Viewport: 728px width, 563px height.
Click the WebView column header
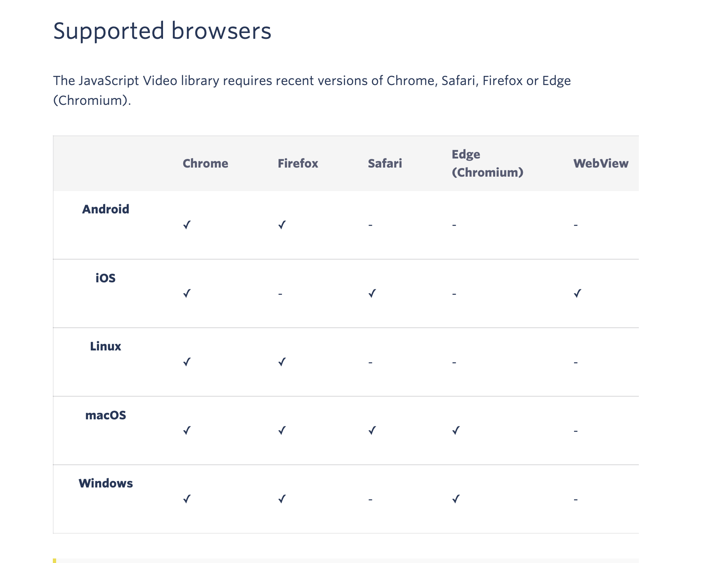point(600,163)
